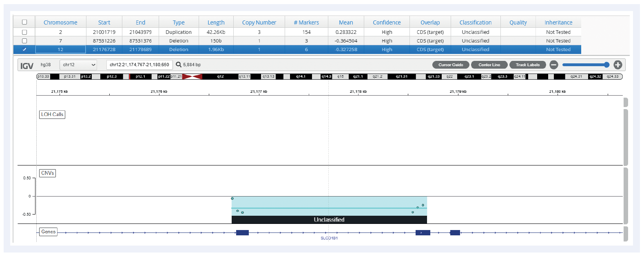644x257 pixels.
Task: Sort by Overlap column header
Action: pos(430,22)
